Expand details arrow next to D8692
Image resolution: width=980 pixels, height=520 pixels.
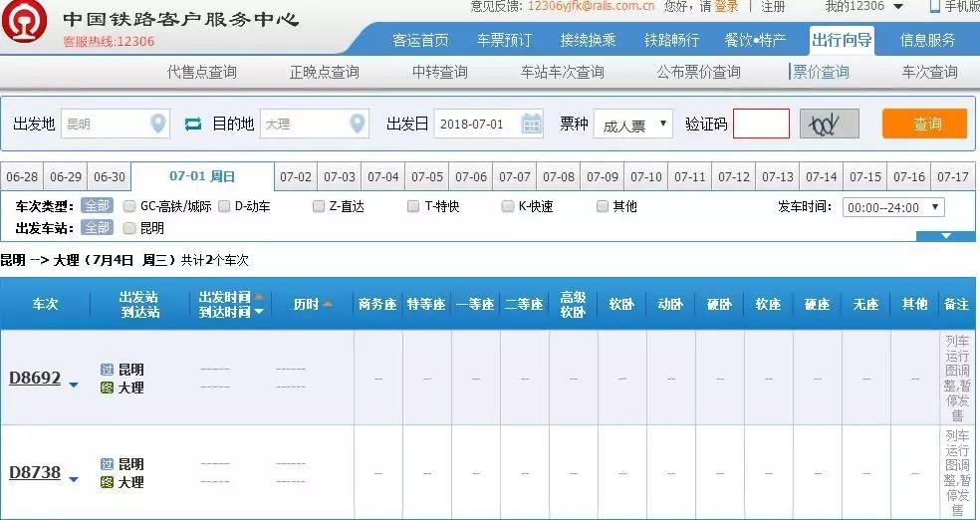[74, 385]
